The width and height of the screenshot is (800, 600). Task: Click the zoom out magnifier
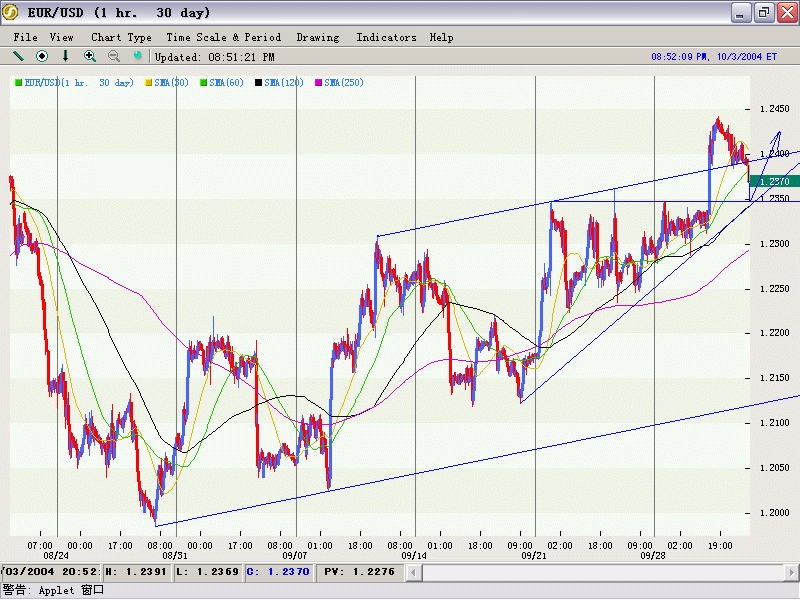pos(114,57)
